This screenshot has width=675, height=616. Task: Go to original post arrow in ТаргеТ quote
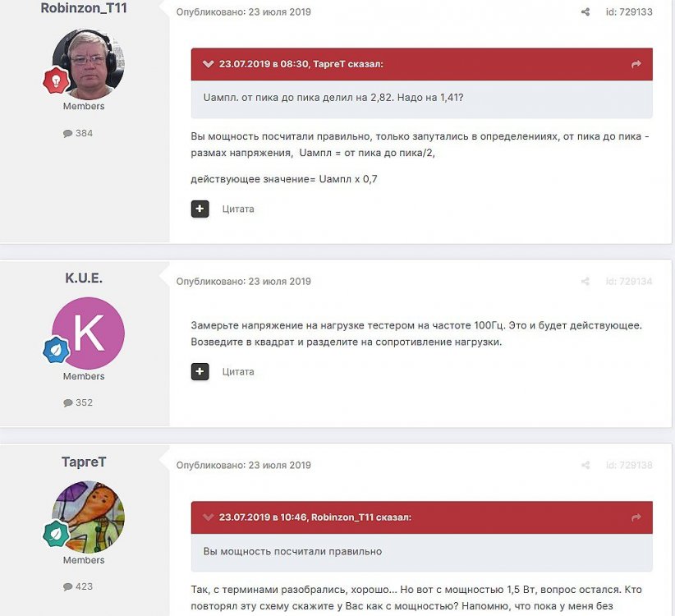(636, 64)
